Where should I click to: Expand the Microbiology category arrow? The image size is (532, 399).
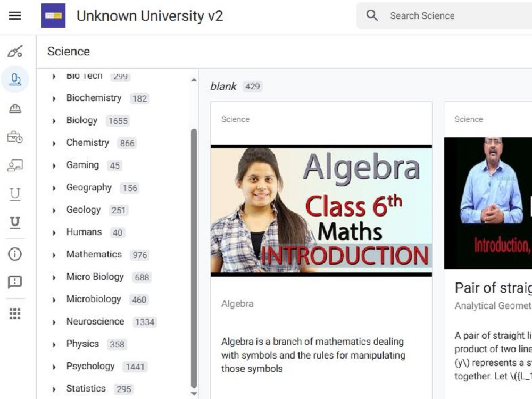54,300
